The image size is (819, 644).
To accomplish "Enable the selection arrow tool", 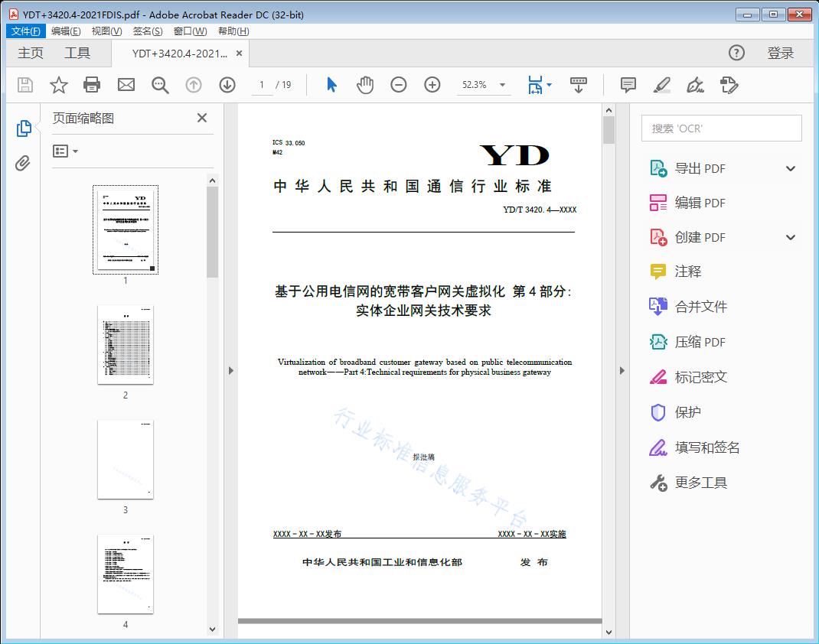I will (331, 85).
